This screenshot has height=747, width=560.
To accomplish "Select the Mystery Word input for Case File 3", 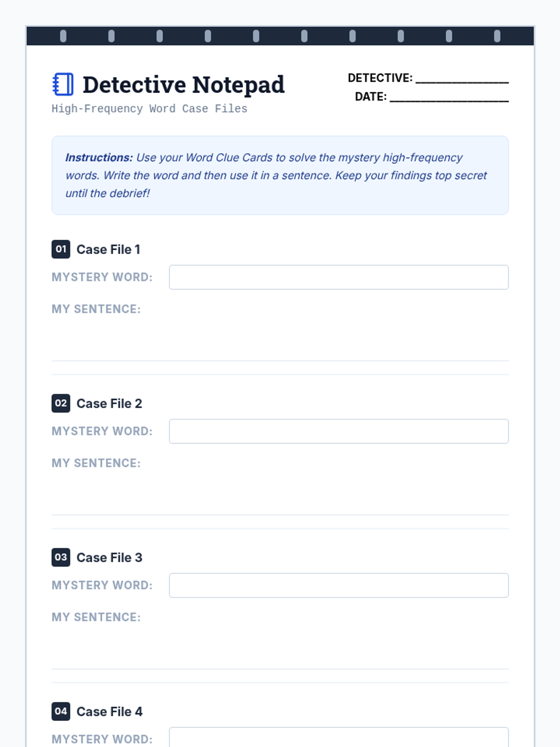I will (x=338, y=585).
